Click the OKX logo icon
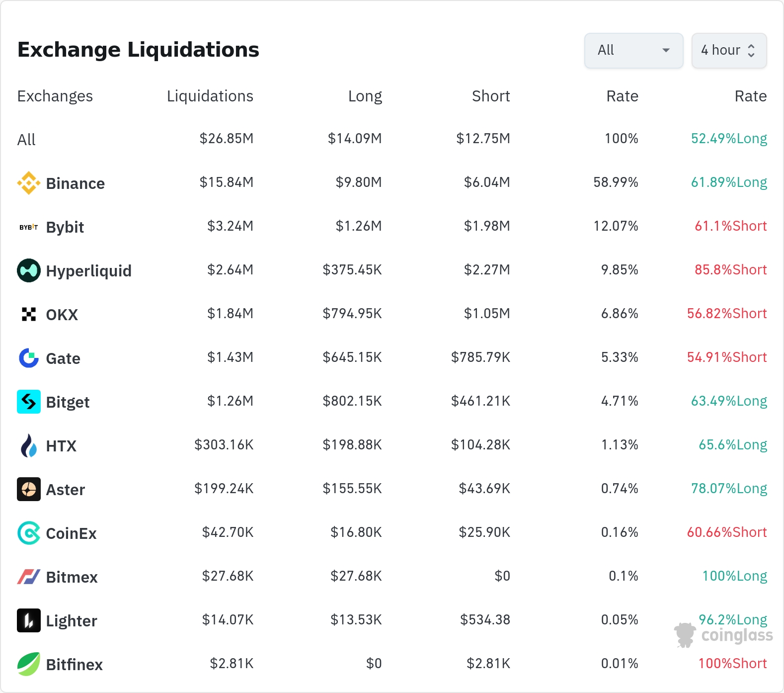 coord(29,314)
